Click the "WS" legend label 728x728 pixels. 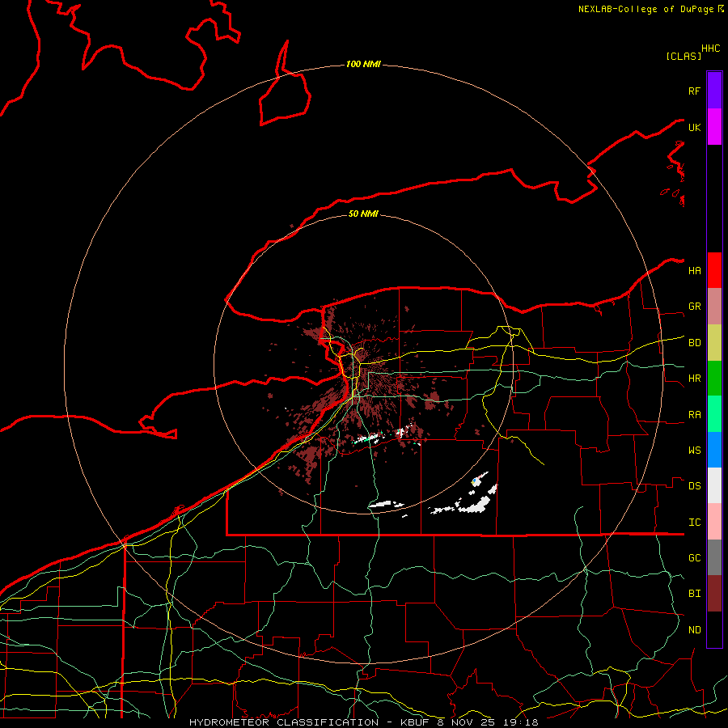[694, 451]
